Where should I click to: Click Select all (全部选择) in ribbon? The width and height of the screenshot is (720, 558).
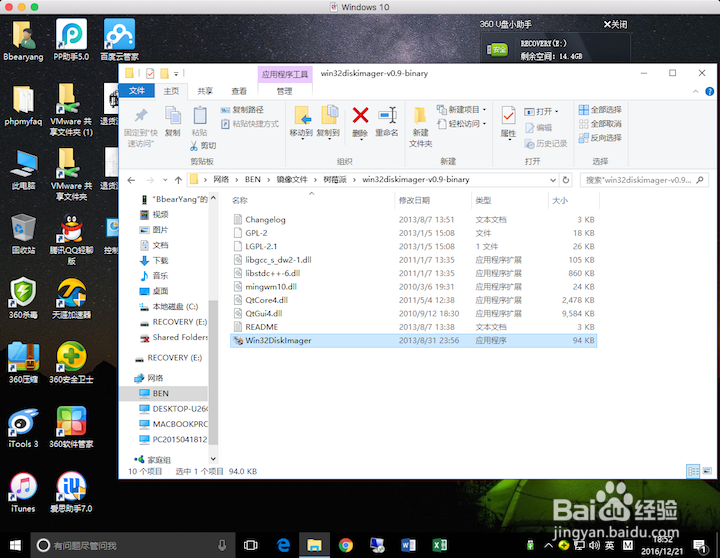point(600,110)
